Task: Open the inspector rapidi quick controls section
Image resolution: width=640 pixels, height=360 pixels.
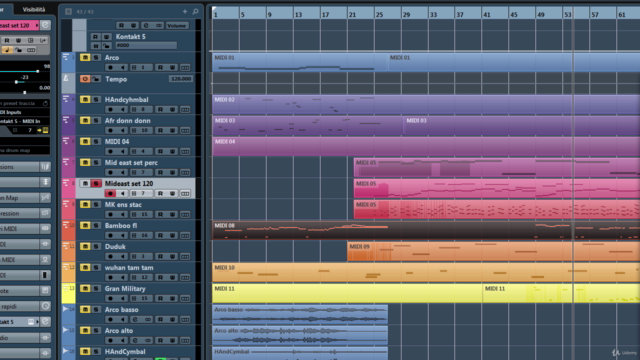Action: coord(24,306)
